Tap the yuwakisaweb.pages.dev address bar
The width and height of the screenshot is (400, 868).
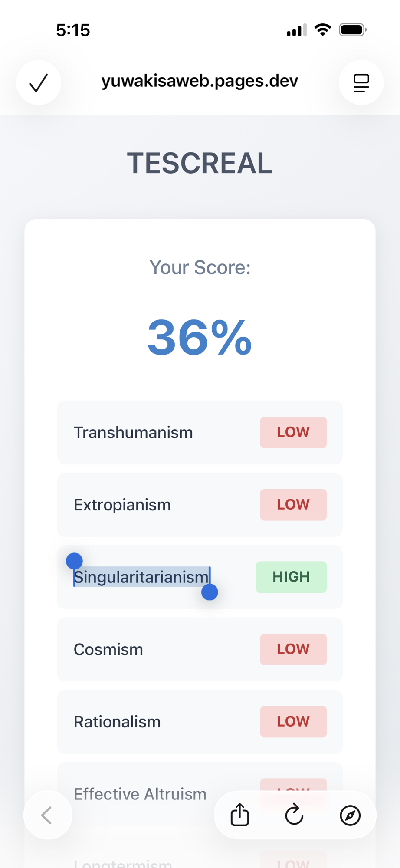(200, 81)
